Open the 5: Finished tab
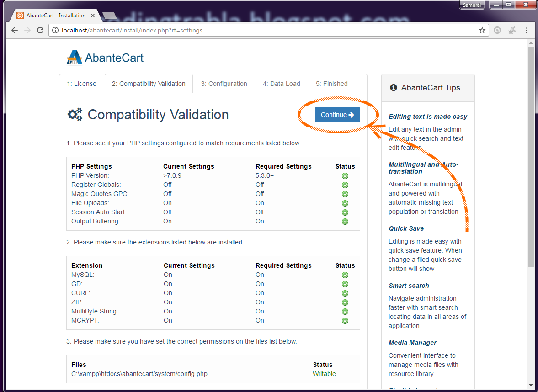The height and width of the screenshot is (392, 538). (x=332, y=84)
